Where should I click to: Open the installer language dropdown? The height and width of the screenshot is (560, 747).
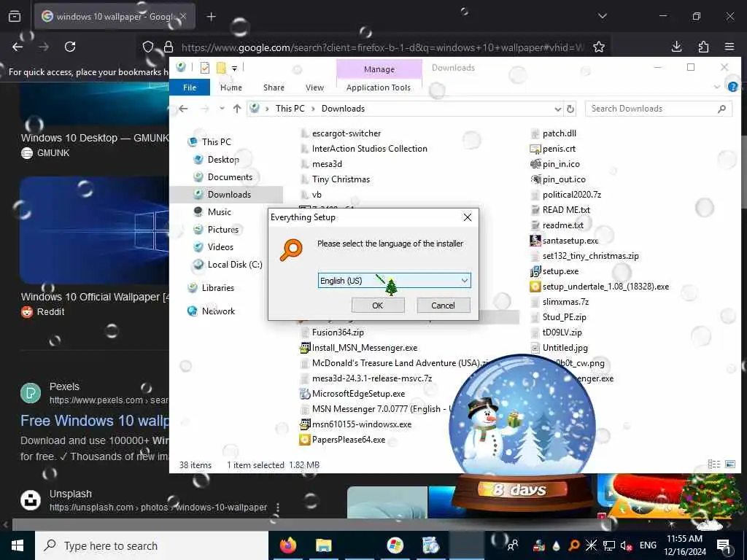[394, 281]
